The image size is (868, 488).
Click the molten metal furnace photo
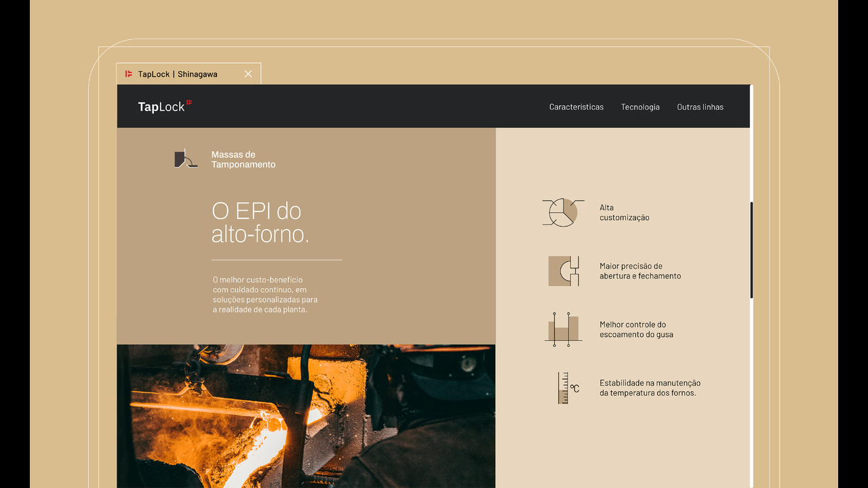tap(305, 415)
